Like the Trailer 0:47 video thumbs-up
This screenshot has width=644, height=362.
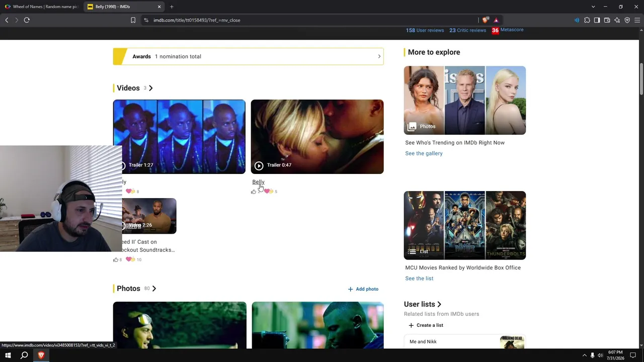click(x=254, y=192)
